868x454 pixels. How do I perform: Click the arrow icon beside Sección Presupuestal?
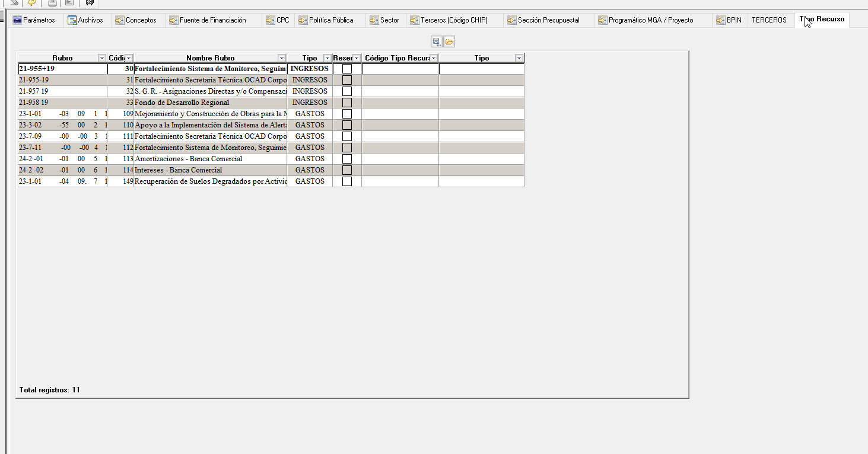tap(511, 20)
